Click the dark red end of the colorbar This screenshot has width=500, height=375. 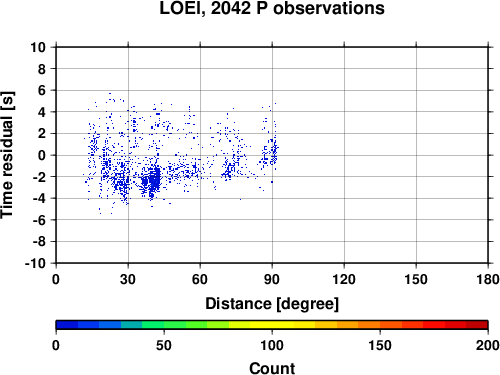[x=477, y=325]
